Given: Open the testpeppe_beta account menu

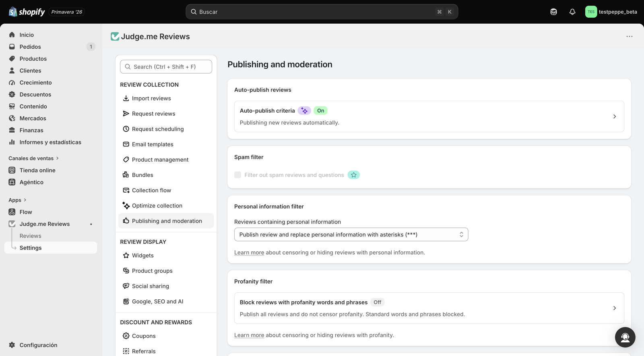Looking at the screenshot, I should [x=611, y=12].
